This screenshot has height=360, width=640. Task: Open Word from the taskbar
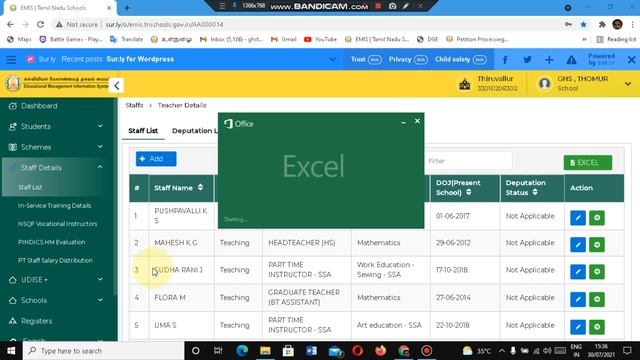click(311, 351)
